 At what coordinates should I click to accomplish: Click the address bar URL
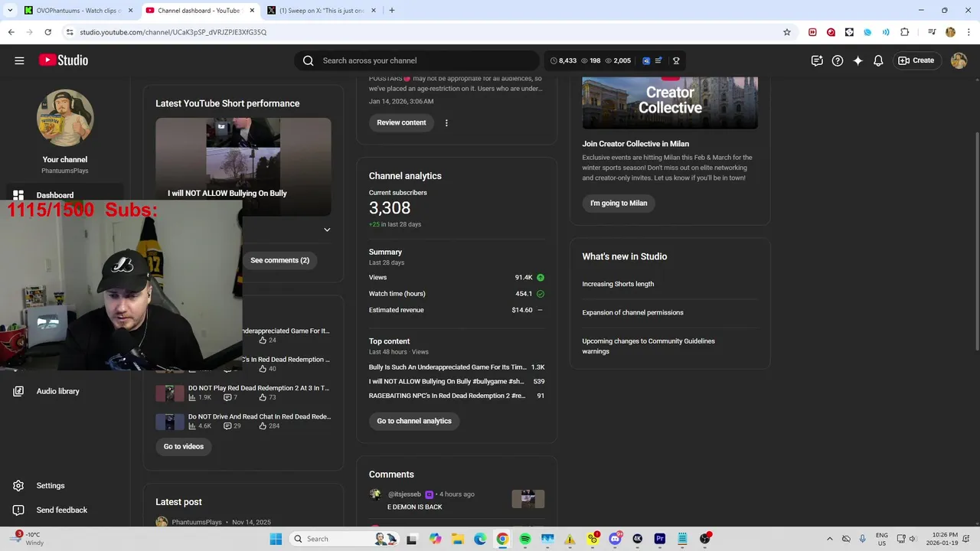pyautogui.click(x=173, y=32)
